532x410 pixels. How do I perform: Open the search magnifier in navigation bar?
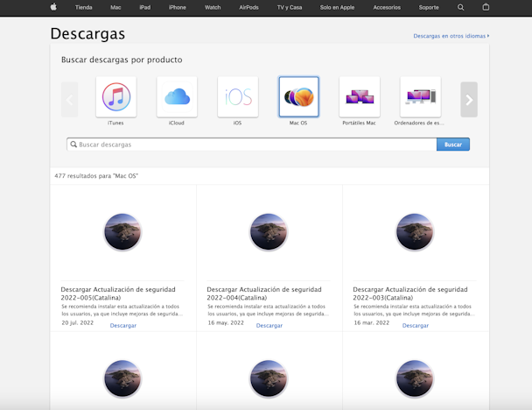pos(460,7)
